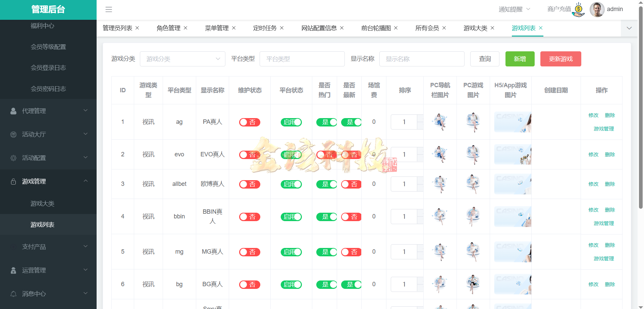Switch to the 角色管理 tab
The image size is (644, 309).
click(x=168, y=28)
